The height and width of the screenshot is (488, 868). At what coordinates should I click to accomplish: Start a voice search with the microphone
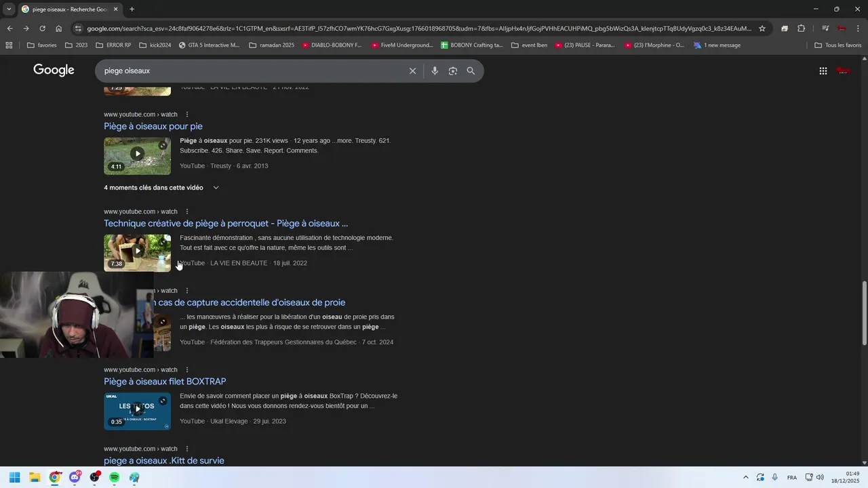(435, 70)
